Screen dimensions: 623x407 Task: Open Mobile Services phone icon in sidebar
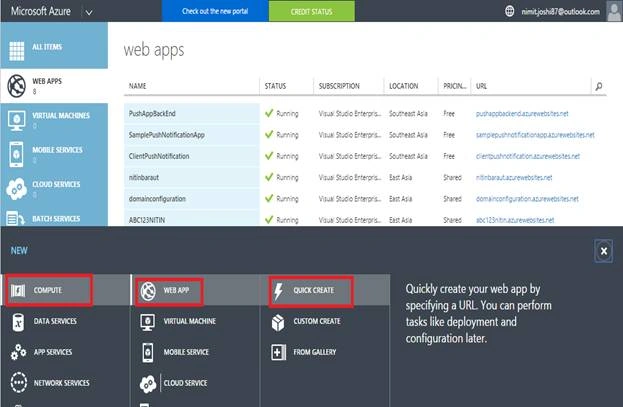tap(16, 154)
